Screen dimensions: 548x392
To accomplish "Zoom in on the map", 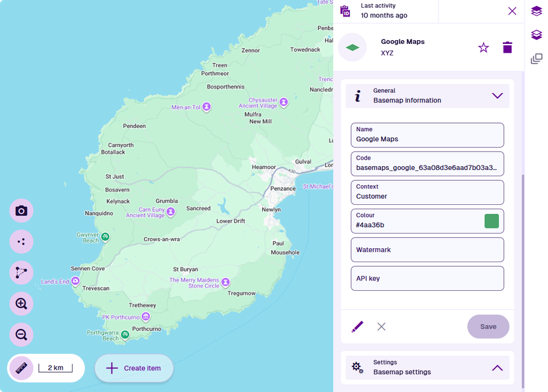I will 21,304.
